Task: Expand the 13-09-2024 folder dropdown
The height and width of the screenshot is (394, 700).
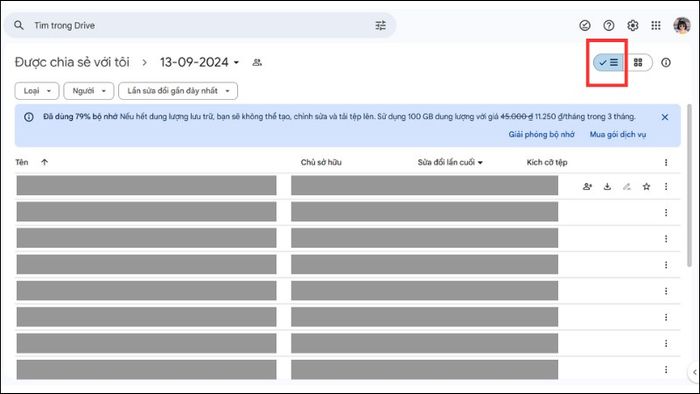Action: 200,62
